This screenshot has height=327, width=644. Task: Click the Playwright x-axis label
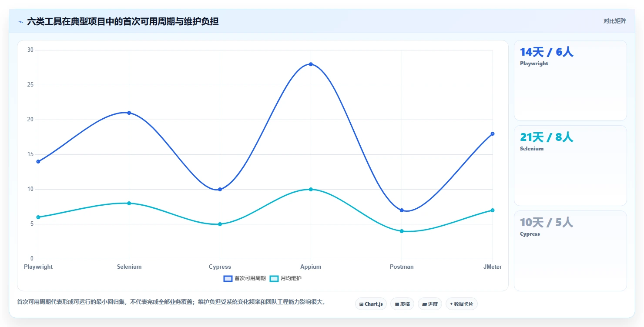coord(38,267)
